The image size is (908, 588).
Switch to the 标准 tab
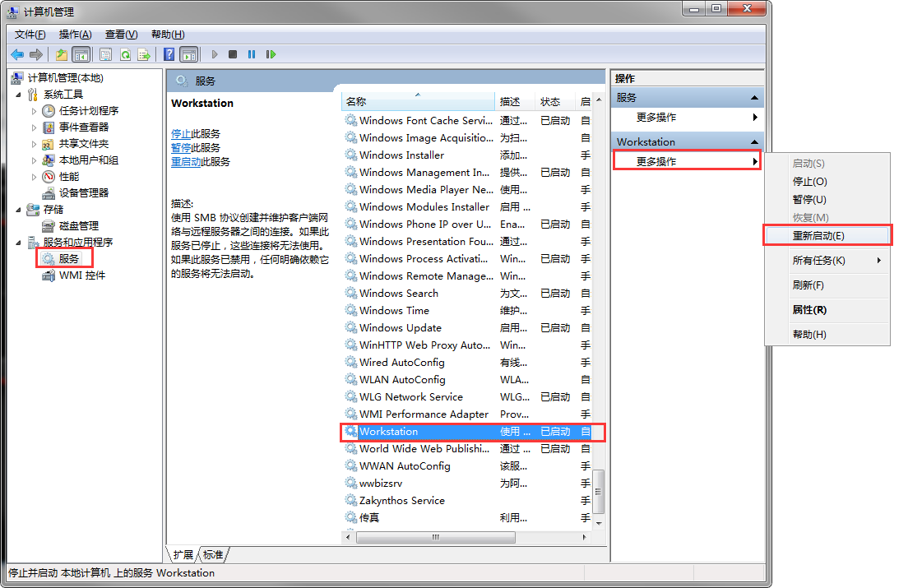coord(214,554)
